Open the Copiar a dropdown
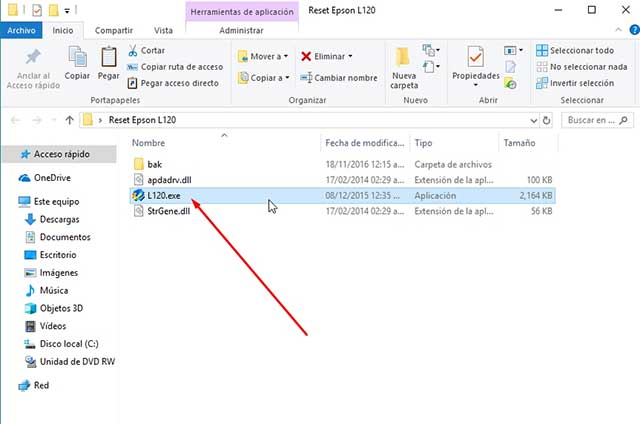The image size is (640, 424). pos(264,78)
